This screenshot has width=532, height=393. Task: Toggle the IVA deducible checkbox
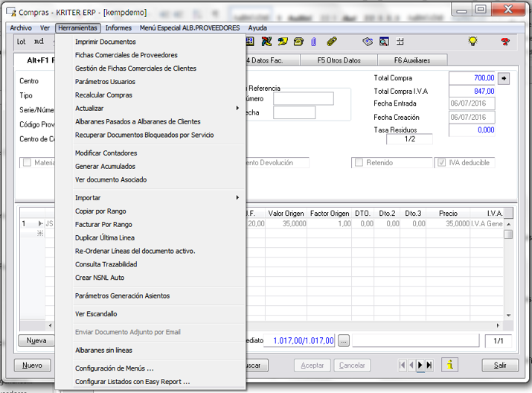pyautogui.click(x=441, y=162)
